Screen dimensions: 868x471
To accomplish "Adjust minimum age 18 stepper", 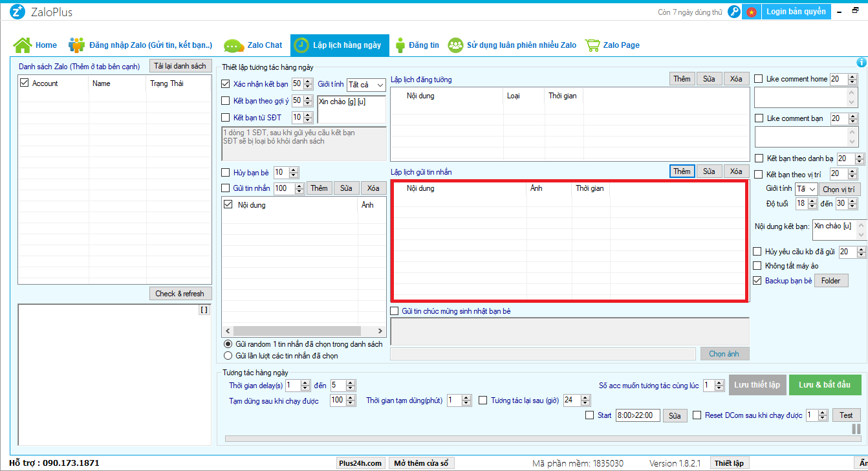I will tap(813, 203).
